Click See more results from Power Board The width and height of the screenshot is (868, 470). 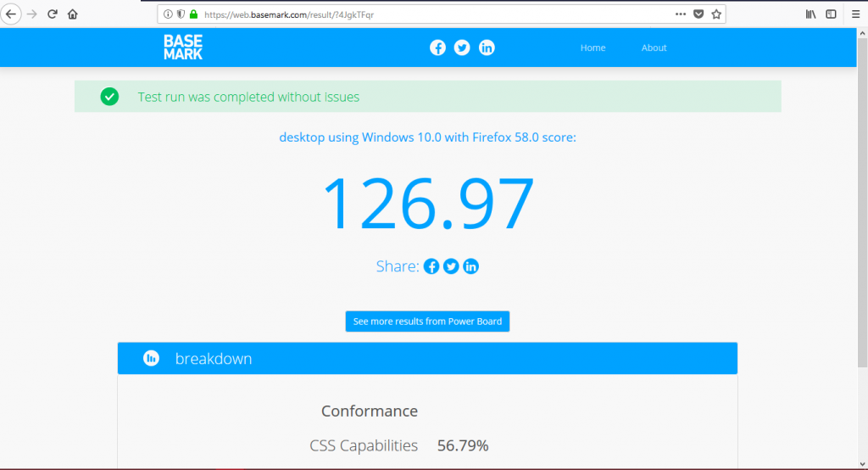pyautogui.click(x=427, y=322)
